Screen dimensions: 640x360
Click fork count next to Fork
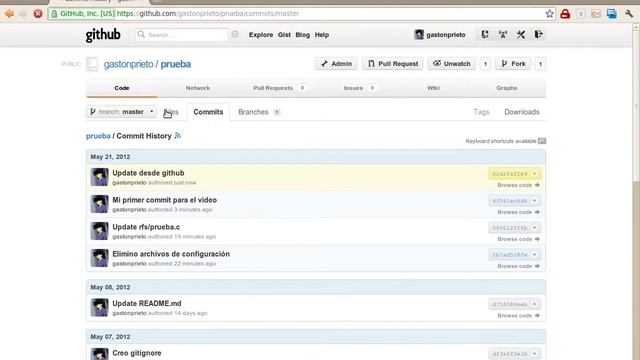click(x=540, y=64)
